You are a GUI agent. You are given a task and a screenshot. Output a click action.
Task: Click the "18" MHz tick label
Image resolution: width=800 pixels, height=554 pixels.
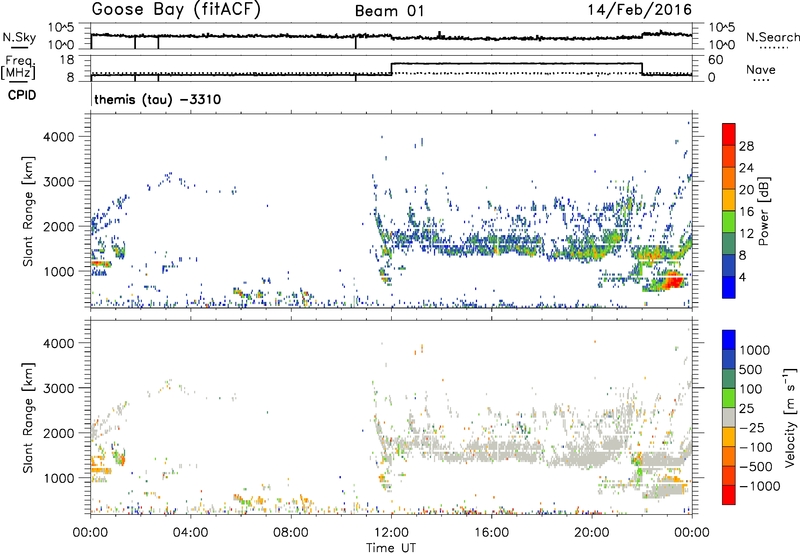pyautogui.click(x=66, y=60)
